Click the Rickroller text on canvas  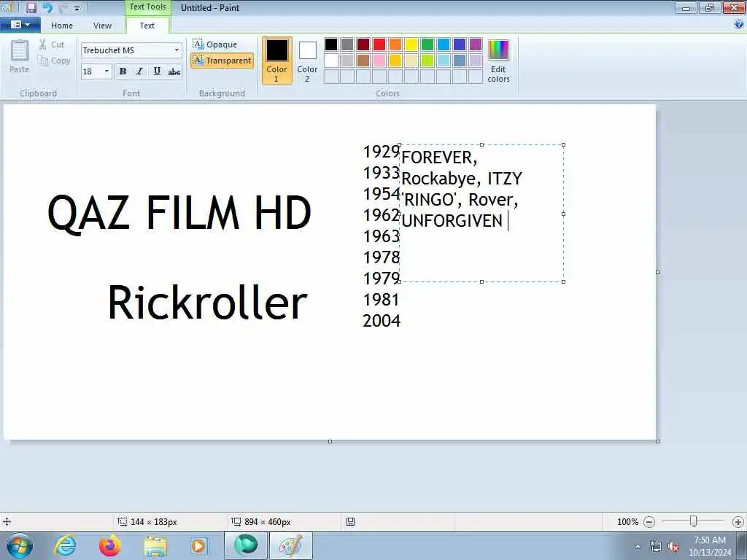(208, 302)
